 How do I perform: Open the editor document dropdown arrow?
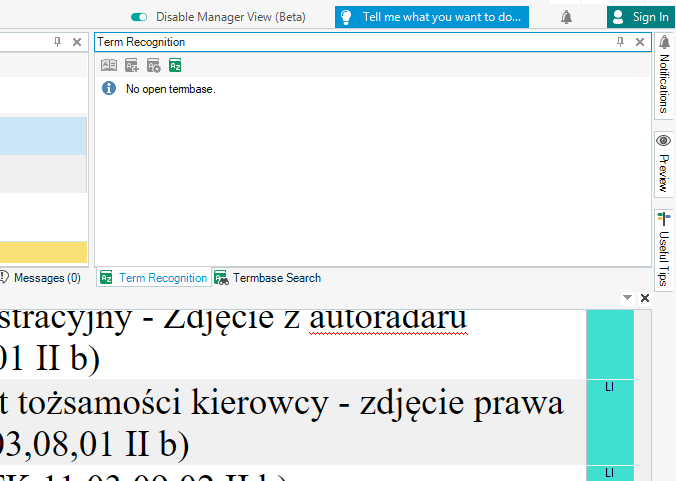627,297
